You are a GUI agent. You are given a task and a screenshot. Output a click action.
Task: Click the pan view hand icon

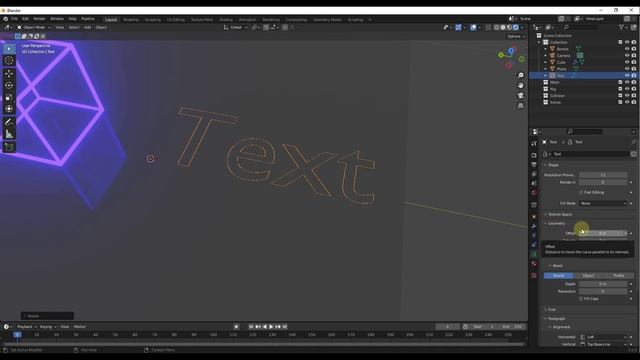coord(520,85)
